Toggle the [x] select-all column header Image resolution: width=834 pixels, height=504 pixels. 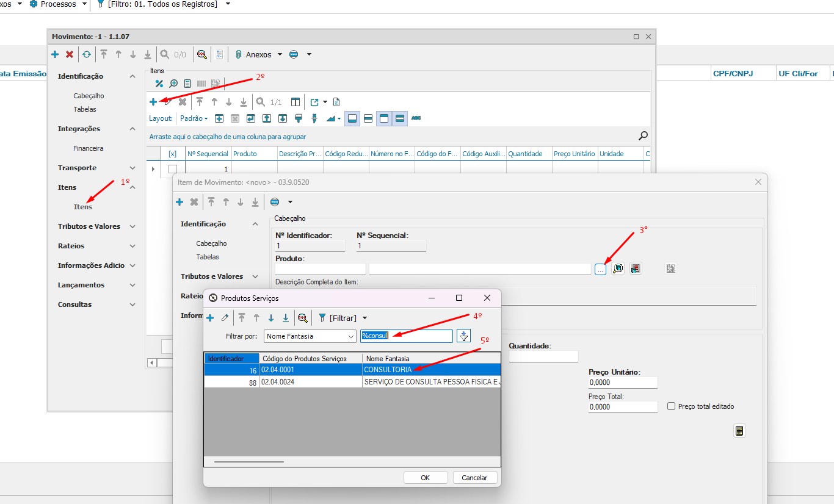172,154
